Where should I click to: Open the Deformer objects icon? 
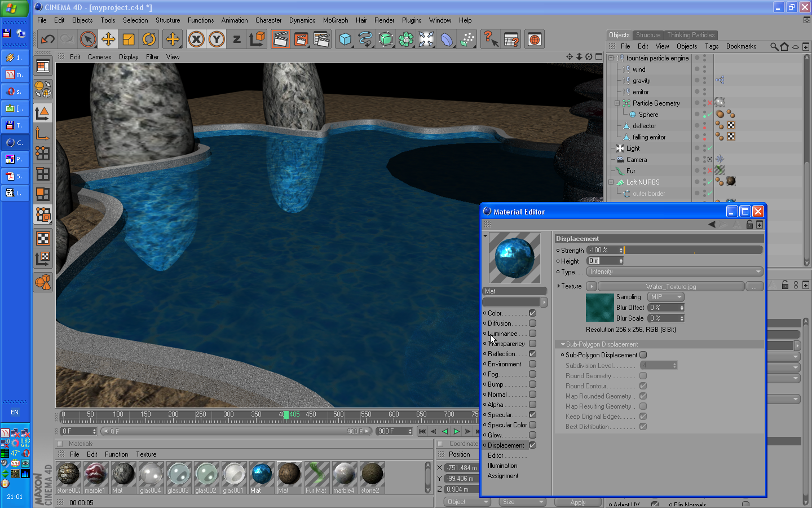447,39
